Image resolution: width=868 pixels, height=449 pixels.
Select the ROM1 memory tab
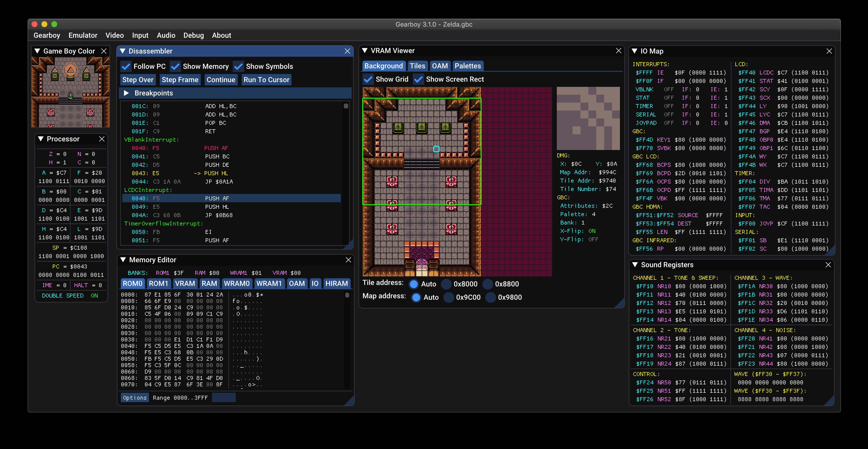(158, 283)
